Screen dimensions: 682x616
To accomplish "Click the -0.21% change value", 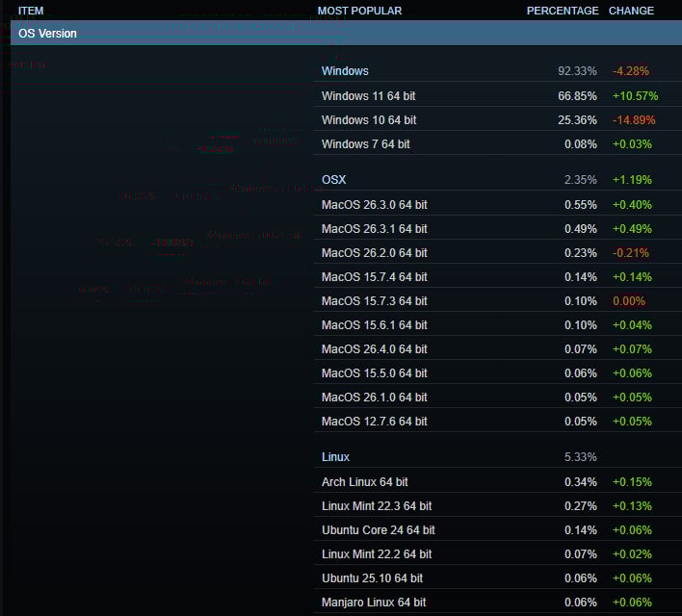I will click(x=631, y=252).
